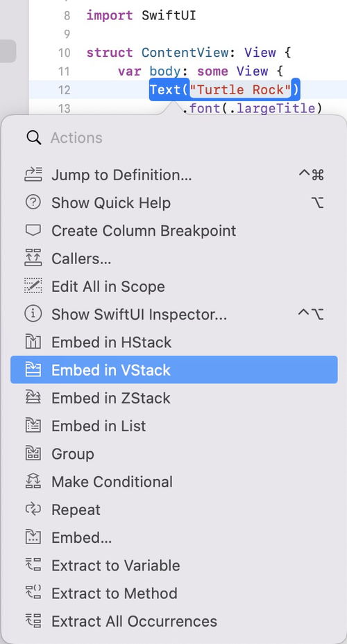Screen dimensions: 347x644
Task: Click the highlighted "Turtle Rock" string in the code
Action: click(x=241, y=89)
